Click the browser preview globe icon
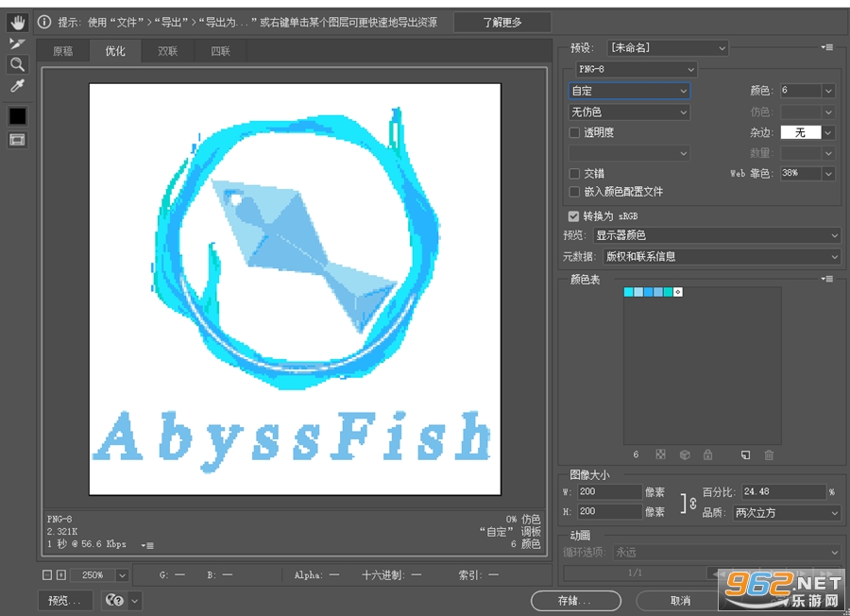This screenshot has height=616, width=850. click(x=114, y=600)
